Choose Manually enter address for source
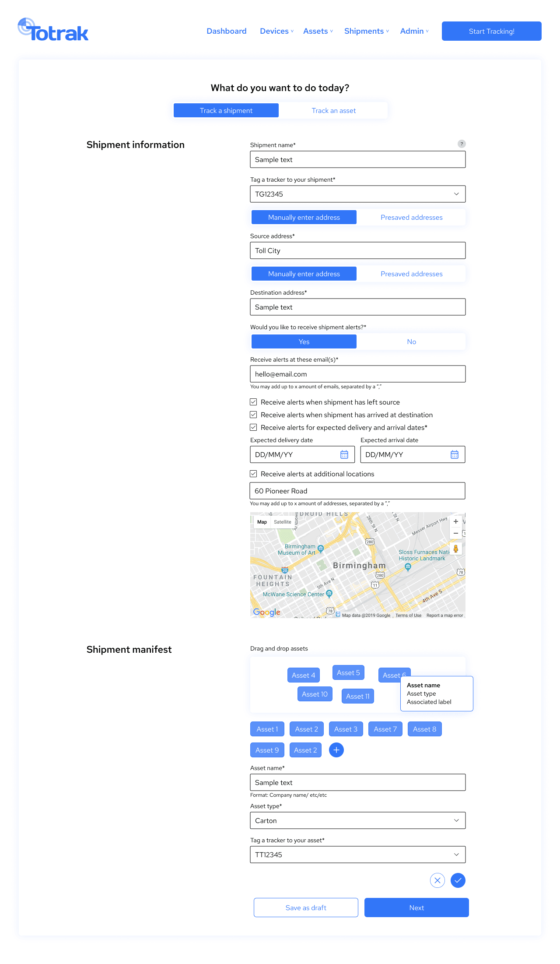560x964 pixels. pyautogui.click(x=304, y=217)
